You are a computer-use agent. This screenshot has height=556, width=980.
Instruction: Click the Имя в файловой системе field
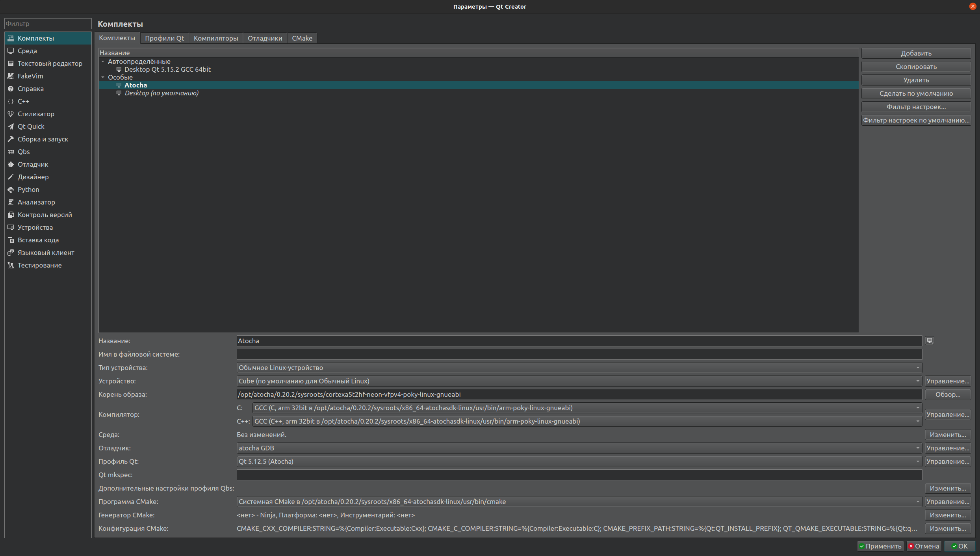click(579, 354)
